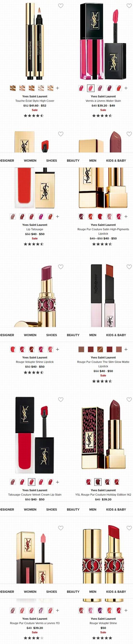Viewport: 133px width, 644px height.
Task: Click heart icon on Holiday Edition 142 lipstick
Action: pyautogui.click(x=129, y=399)
